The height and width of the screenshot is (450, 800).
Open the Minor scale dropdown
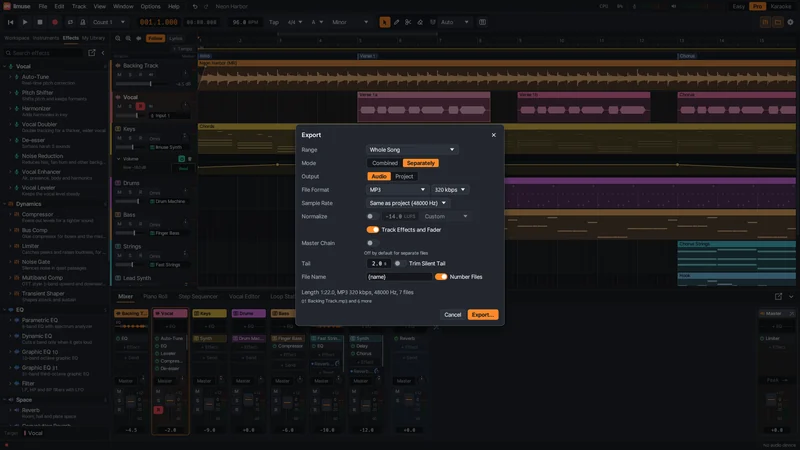(350, 22)
